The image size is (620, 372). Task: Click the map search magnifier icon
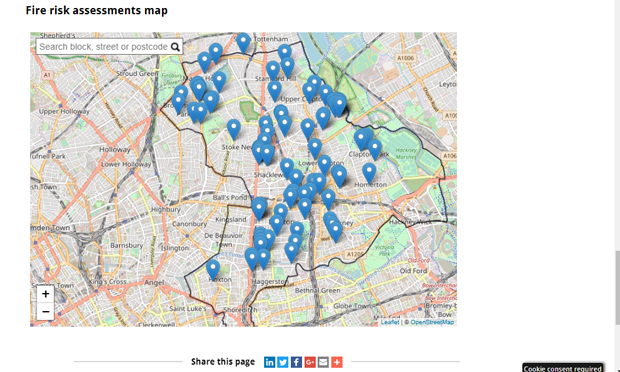pos(175,47)
